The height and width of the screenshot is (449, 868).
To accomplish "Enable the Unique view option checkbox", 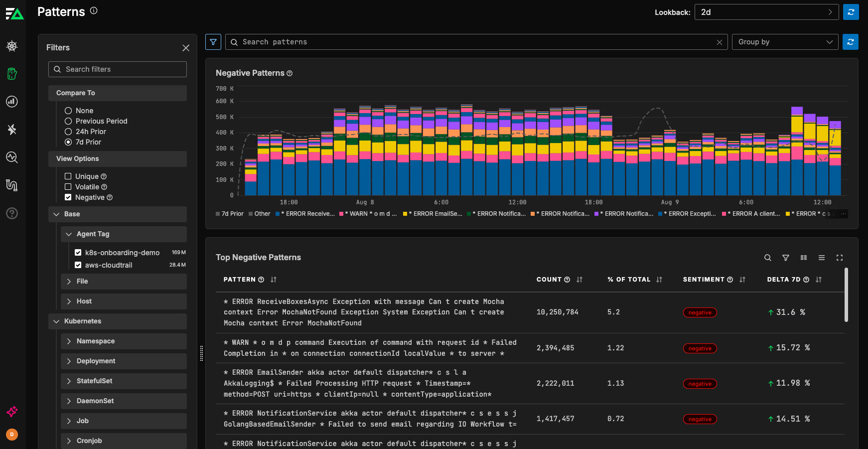I will click(x=68, y=176).
